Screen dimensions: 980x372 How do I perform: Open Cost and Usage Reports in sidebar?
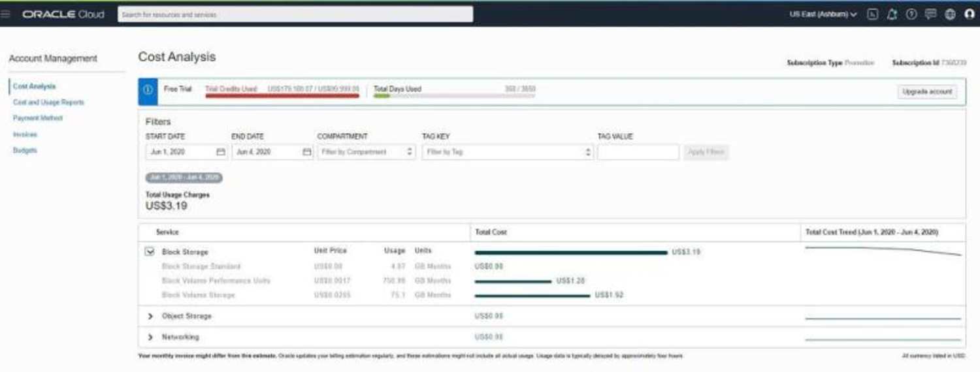pyautogui.click(x=48, y=102)
